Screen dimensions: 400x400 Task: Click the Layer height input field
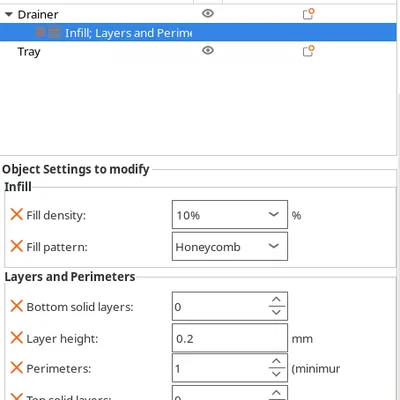tap(230, 338)
